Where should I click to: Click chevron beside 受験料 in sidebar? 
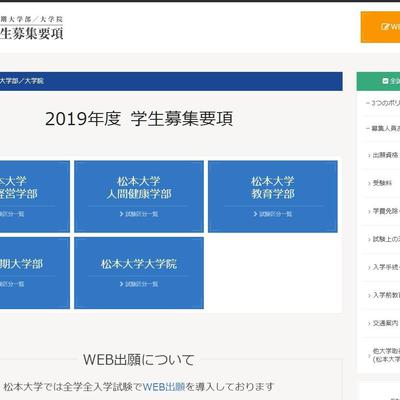point(369,184)
